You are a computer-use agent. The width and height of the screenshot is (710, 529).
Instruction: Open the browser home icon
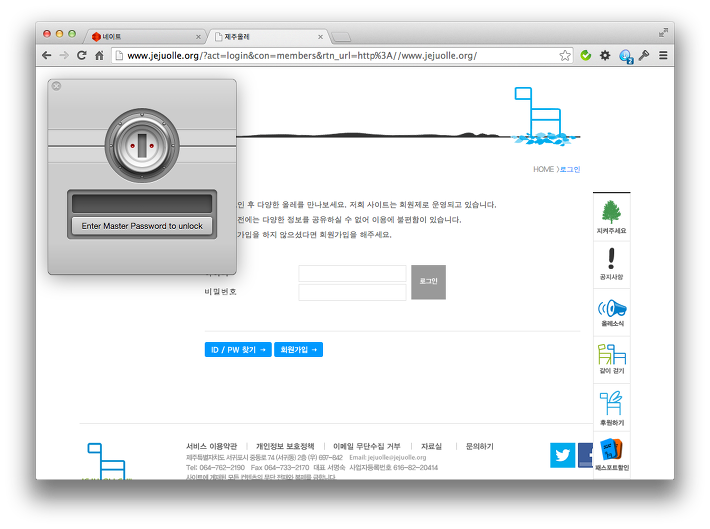point(99,55)
